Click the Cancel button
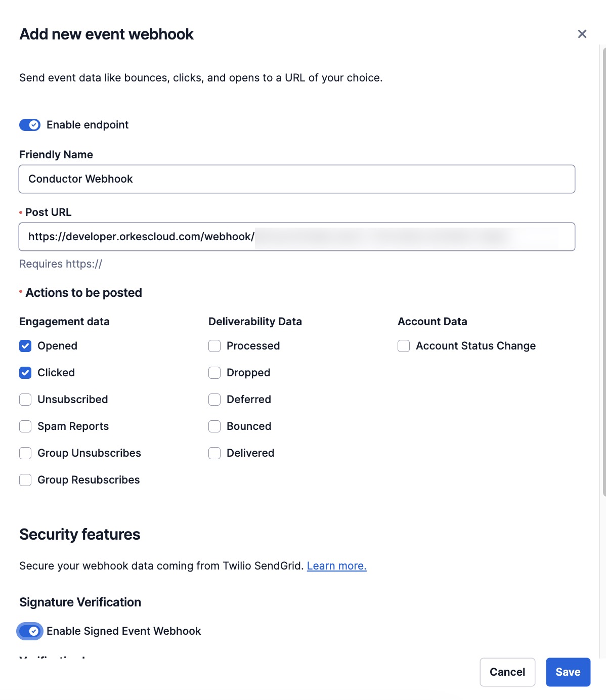The height and width of the screenshot is (700, 606). click(x=507, y=672)
